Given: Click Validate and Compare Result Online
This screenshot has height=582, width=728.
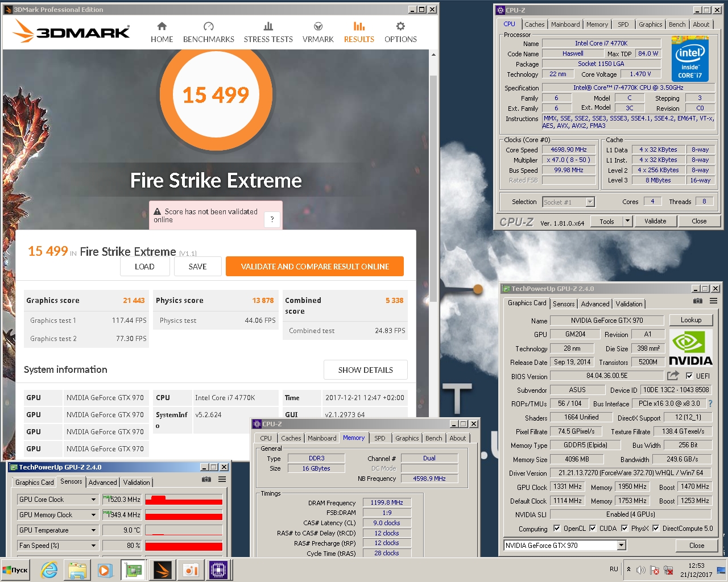Looking at the screenshot, I should tap(315, 267).
